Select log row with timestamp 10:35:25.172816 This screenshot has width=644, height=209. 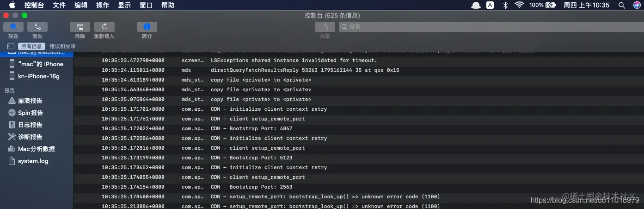pyautogui.click(x=359, y=148)
